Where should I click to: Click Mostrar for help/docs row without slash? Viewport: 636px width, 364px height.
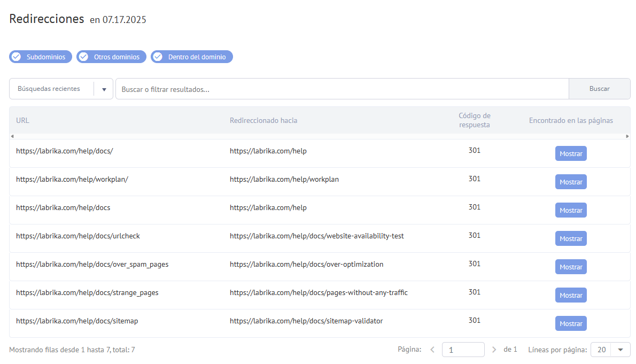tap(571, 210)
